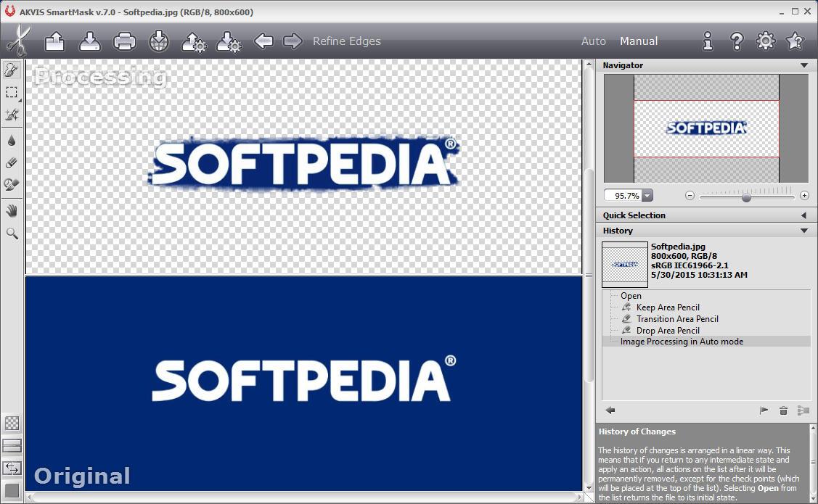Switch to Manual mode
Viewport: 818px width, 504px height.
click(639, 41)
